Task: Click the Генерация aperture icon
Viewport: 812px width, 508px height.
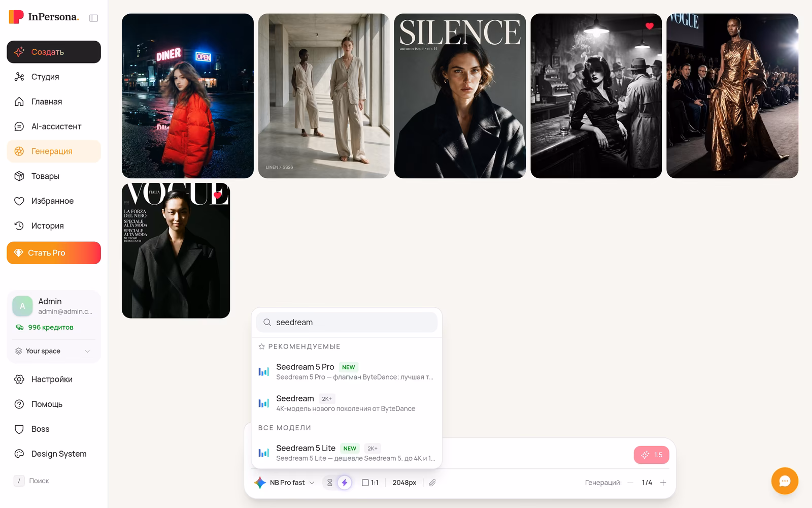Action: 19,151
